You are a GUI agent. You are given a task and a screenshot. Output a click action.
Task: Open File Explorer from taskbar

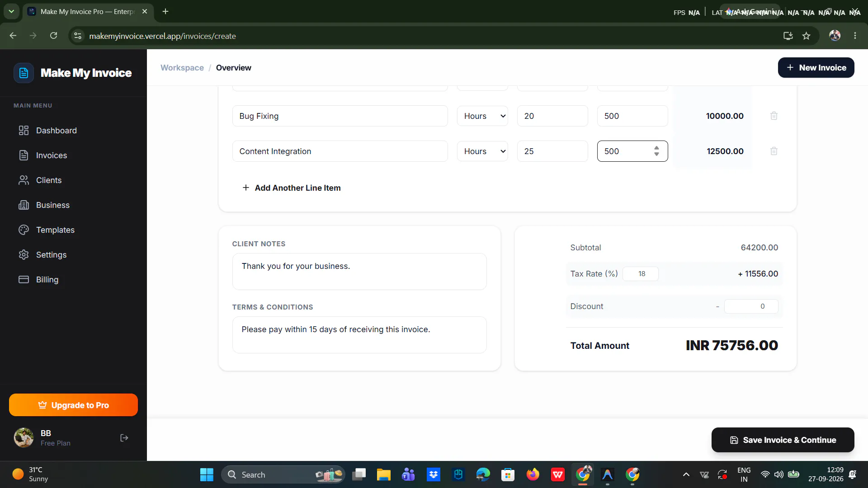tap(383, 474)
